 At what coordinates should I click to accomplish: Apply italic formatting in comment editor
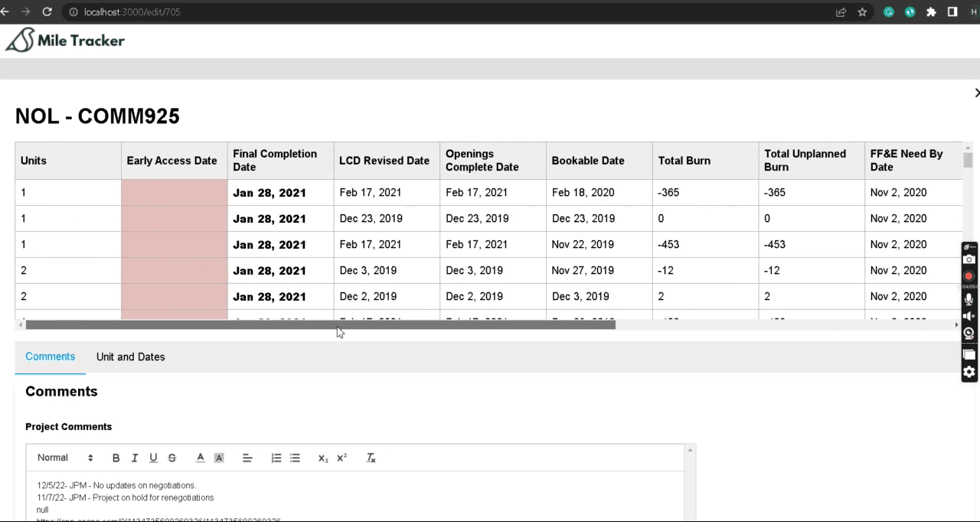(x=135, y=458)
